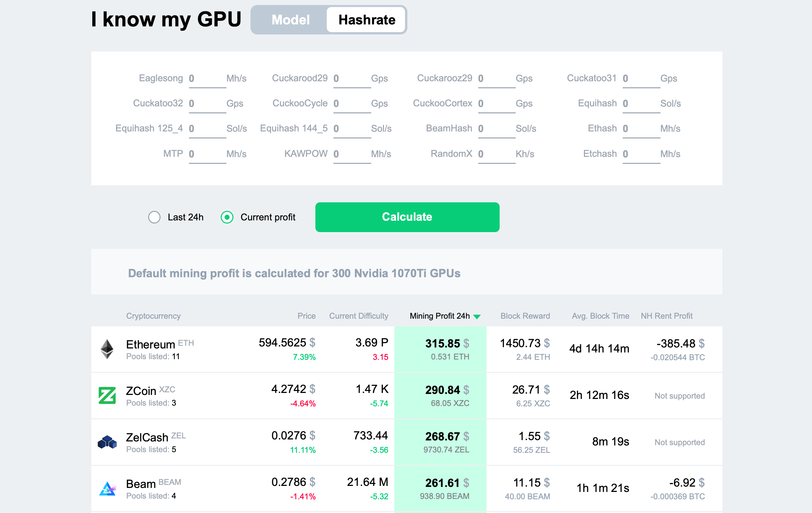
Task: Enable the Current profit radio button
Action: [227, 217]
